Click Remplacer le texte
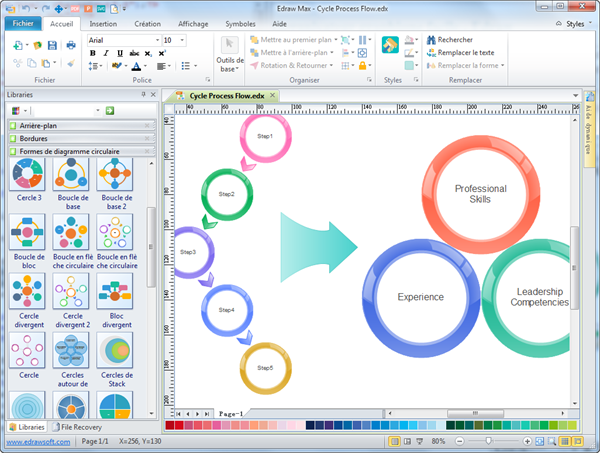Viewport: 600px width, 453px height. 460,52
